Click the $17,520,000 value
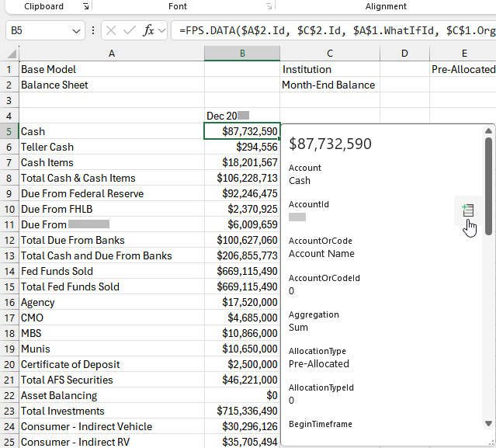This screenshot has width=496, height=448. click(250, 302)
